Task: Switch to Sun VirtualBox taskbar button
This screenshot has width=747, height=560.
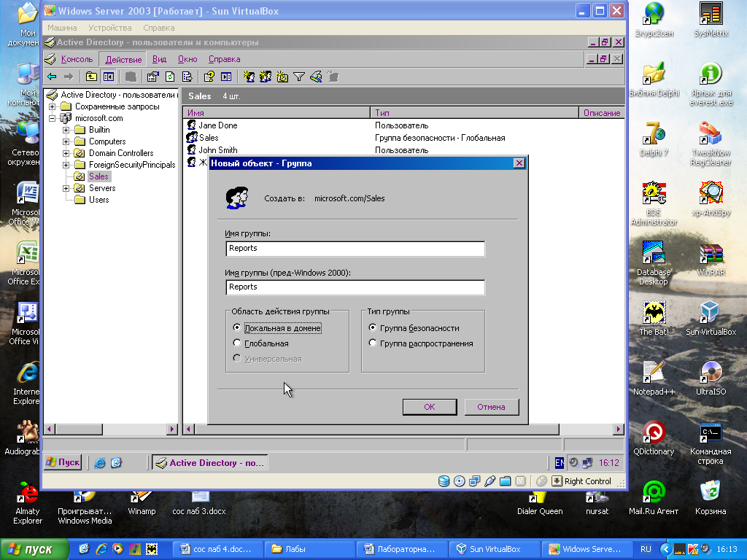Action: tap(495, 549)
